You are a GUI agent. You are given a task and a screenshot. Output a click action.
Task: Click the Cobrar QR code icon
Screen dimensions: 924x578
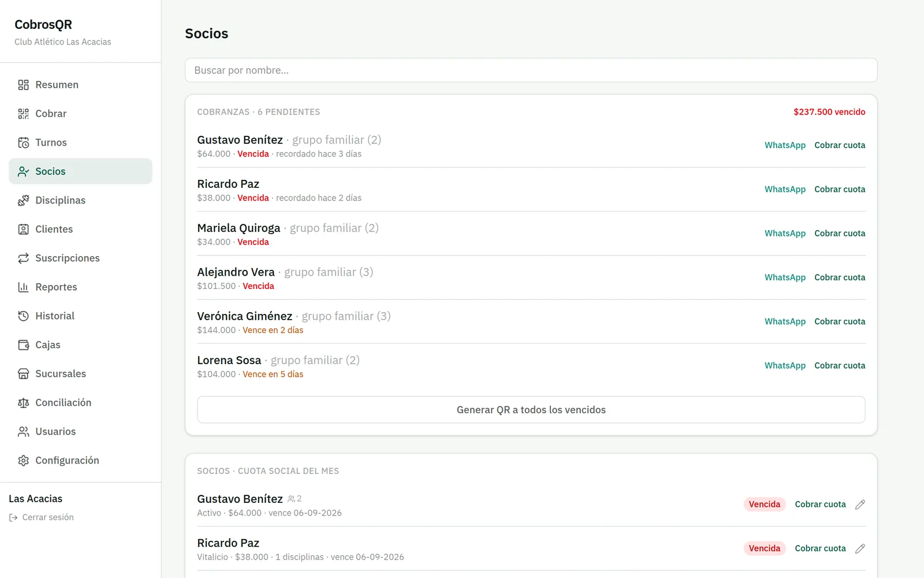pyautogui.click(x=23, y=114)
